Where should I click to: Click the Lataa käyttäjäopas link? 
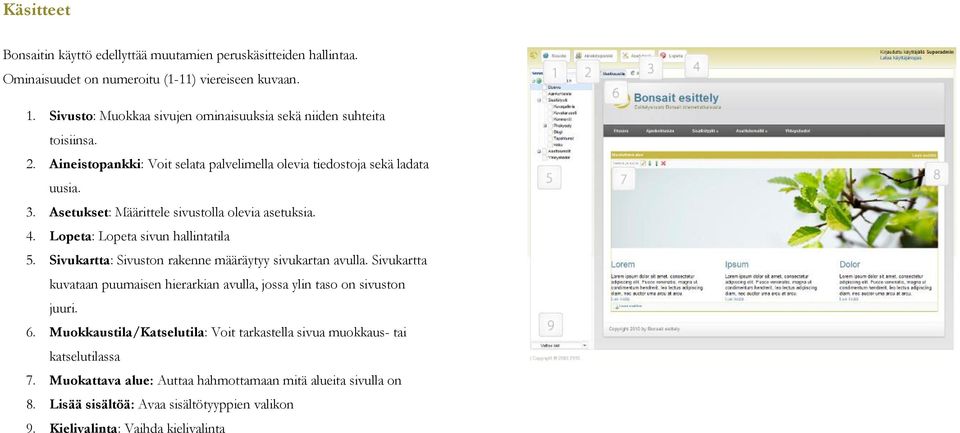point(900,58)
